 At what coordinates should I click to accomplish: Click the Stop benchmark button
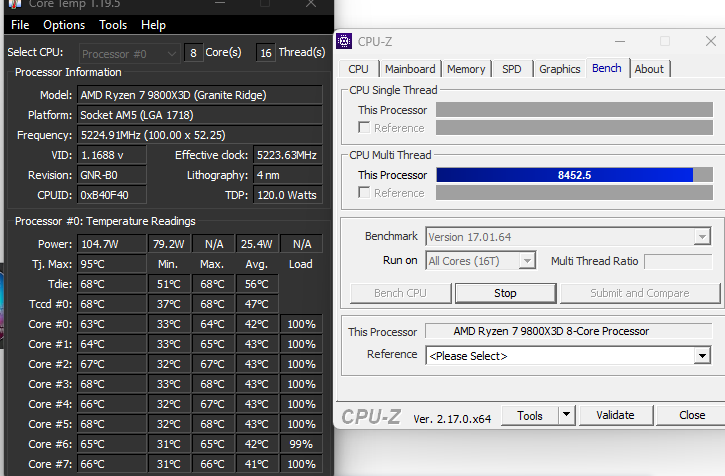[505, 293]
